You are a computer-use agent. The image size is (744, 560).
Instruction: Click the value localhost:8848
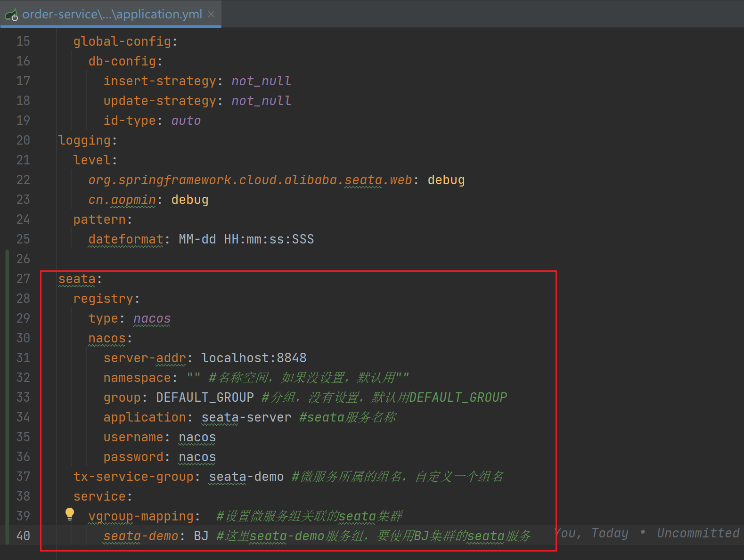tap(254, 358)
